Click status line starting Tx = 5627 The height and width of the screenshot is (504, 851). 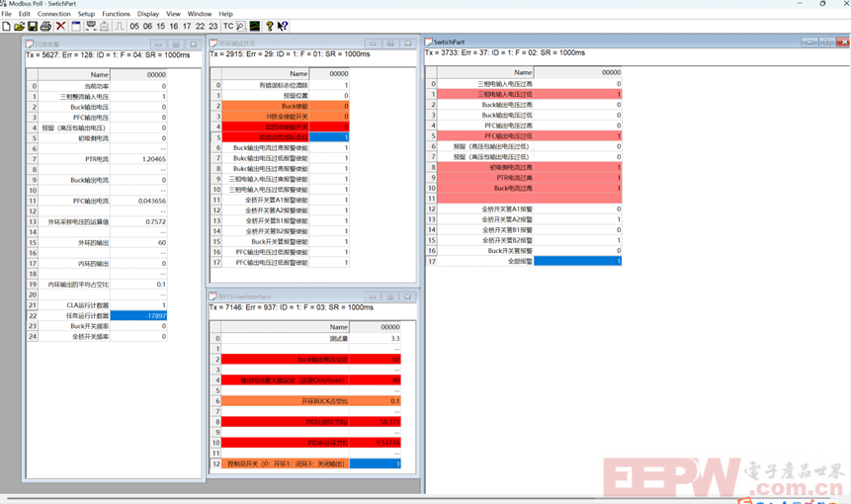coord(108,55)
